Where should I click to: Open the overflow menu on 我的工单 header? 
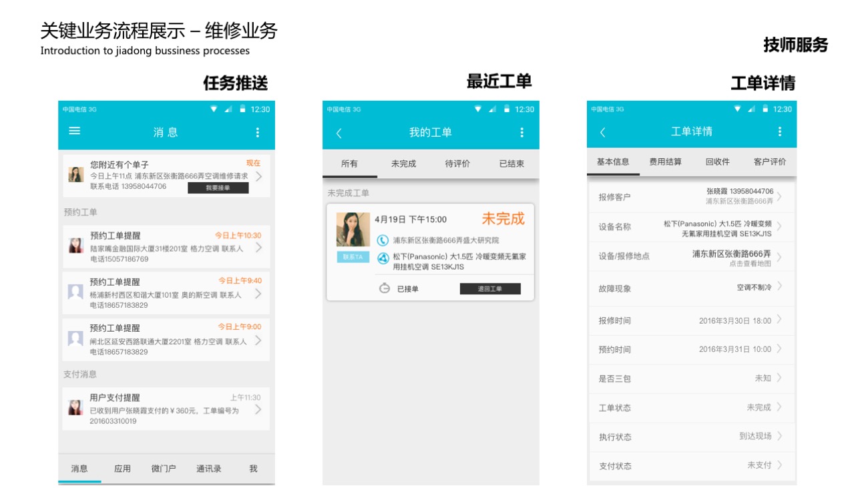(522, 133)
